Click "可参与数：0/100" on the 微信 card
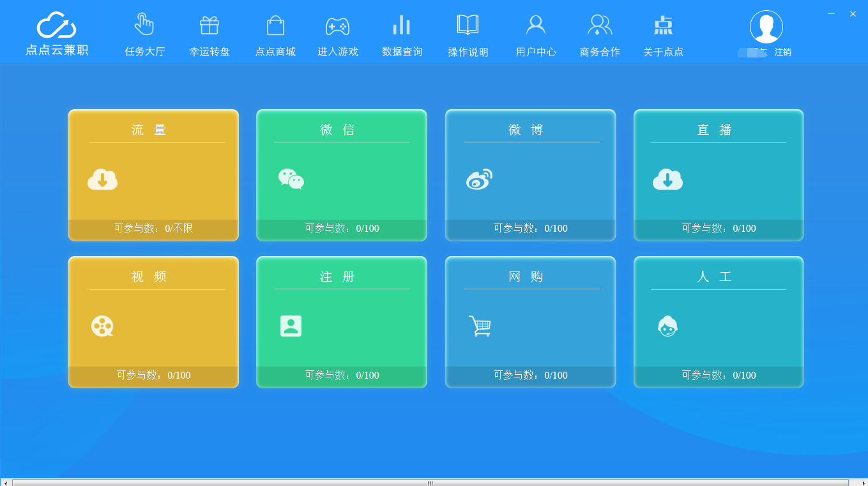 (342, 229)
